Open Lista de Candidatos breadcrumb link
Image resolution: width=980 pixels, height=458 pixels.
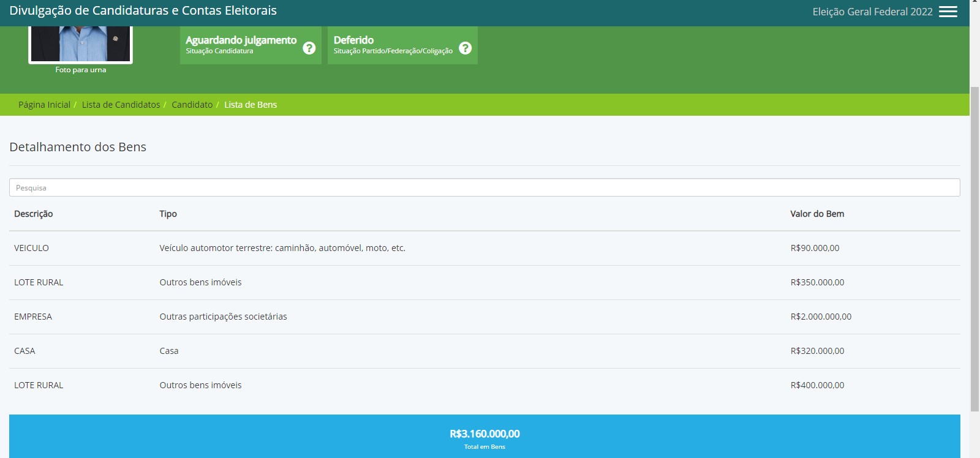click(121, 105)
